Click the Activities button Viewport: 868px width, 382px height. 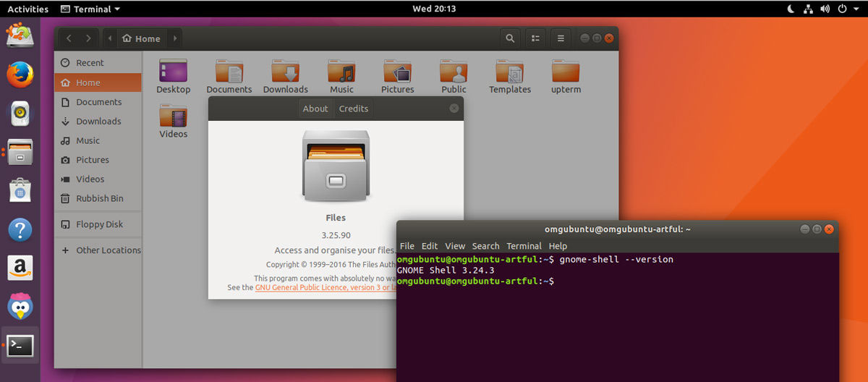pos(27,9)
